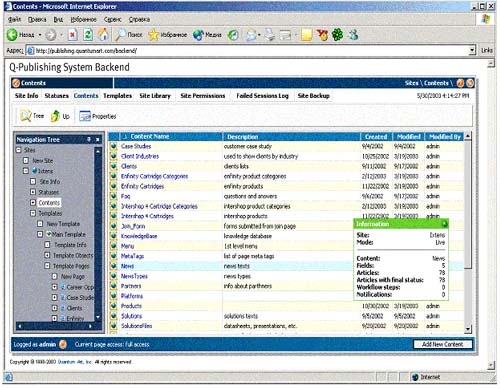Click the IE Back arrow icon

12,35
